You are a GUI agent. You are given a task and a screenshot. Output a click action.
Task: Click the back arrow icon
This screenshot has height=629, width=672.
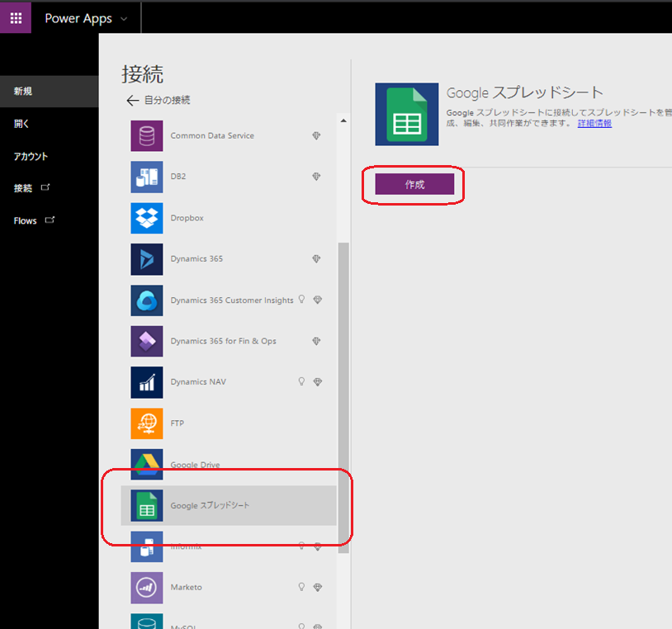pyautogui.click(x=132, y=101)
